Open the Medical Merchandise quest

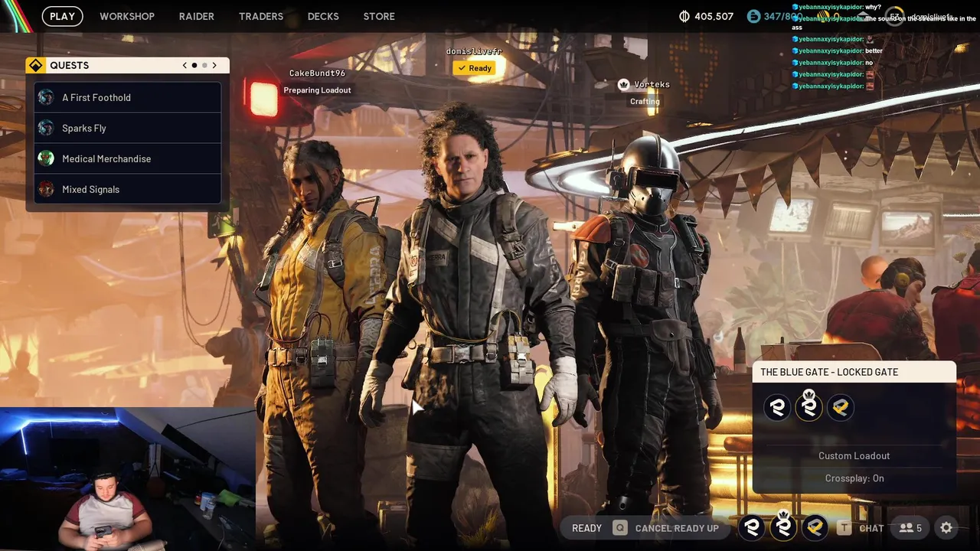click(x=128, y=158)
